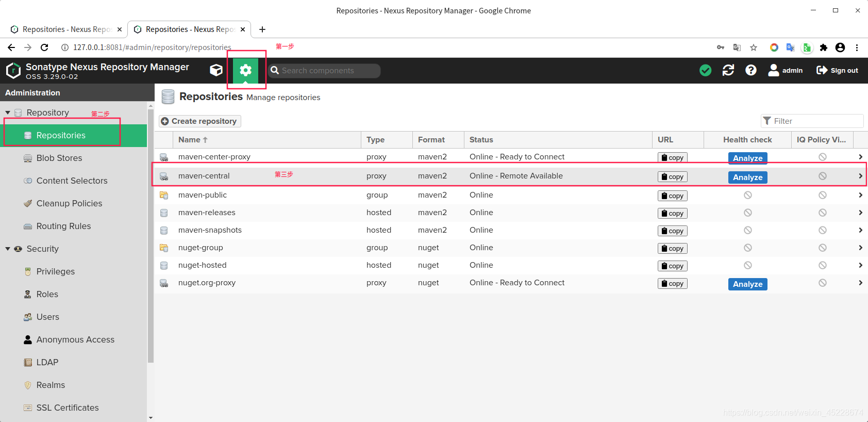Click maven-releases hosted repository icon

tap(164, 213)
